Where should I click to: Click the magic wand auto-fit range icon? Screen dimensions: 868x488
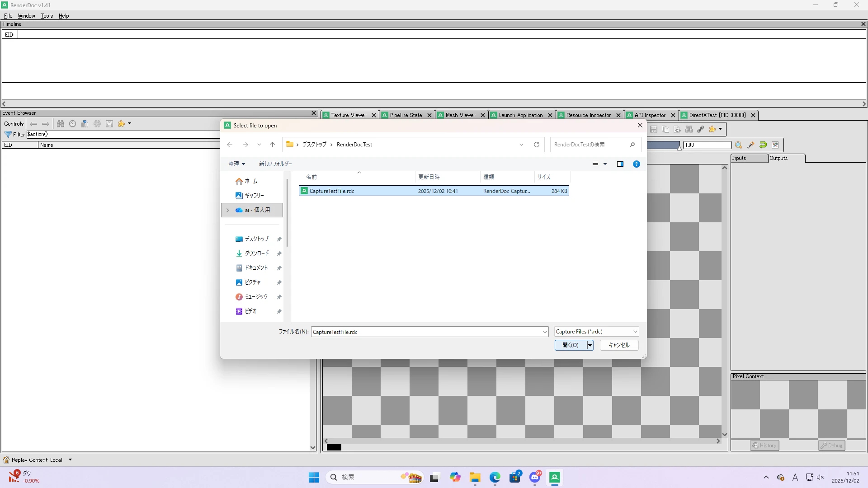(750, 145)
